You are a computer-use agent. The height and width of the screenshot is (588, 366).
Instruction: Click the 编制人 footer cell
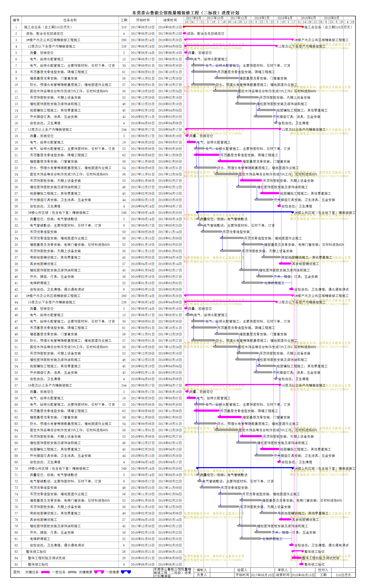[202, 570]
